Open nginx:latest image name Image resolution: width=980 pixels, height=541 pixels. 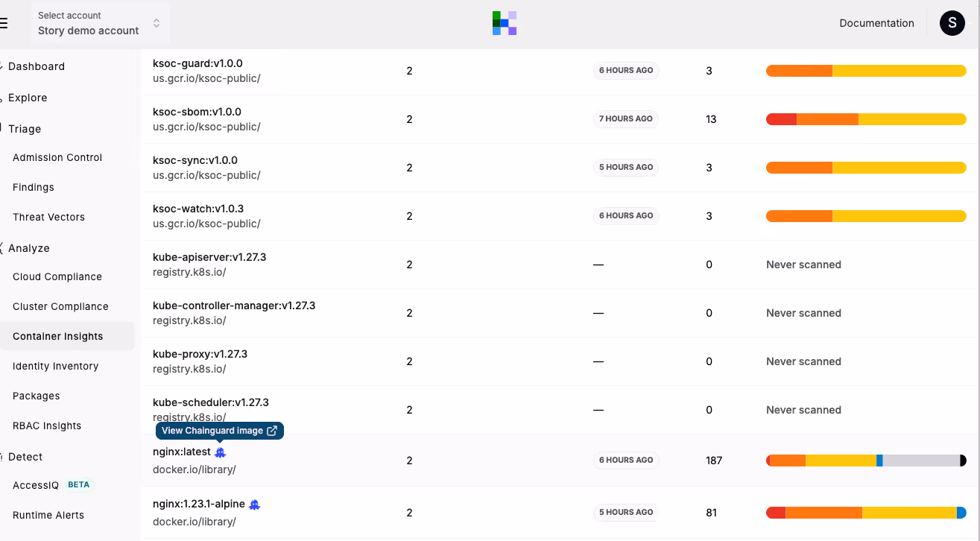(x=182, y=452)
